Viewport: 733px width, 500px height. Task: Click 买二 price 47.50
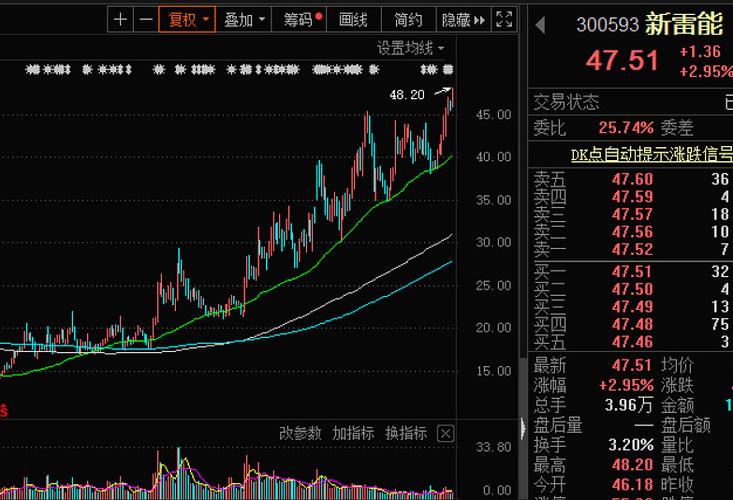click(x=632, y=289)
